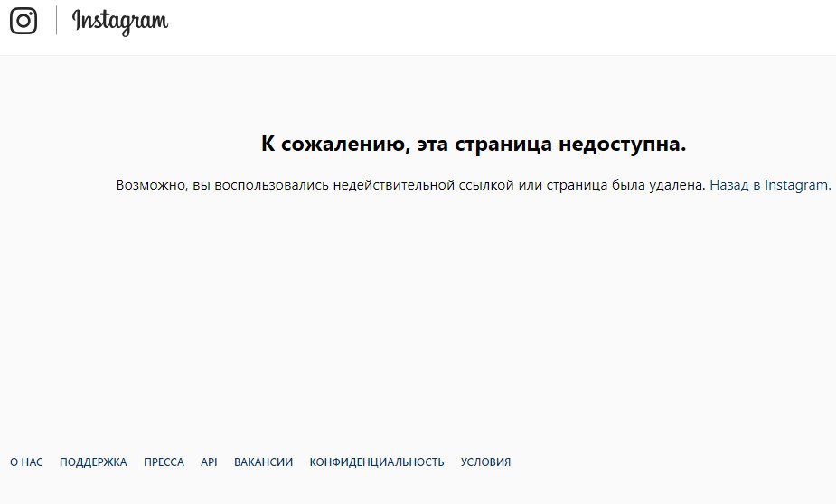Follow the "Назад в Instagram" link

click(x=770, y=185)
